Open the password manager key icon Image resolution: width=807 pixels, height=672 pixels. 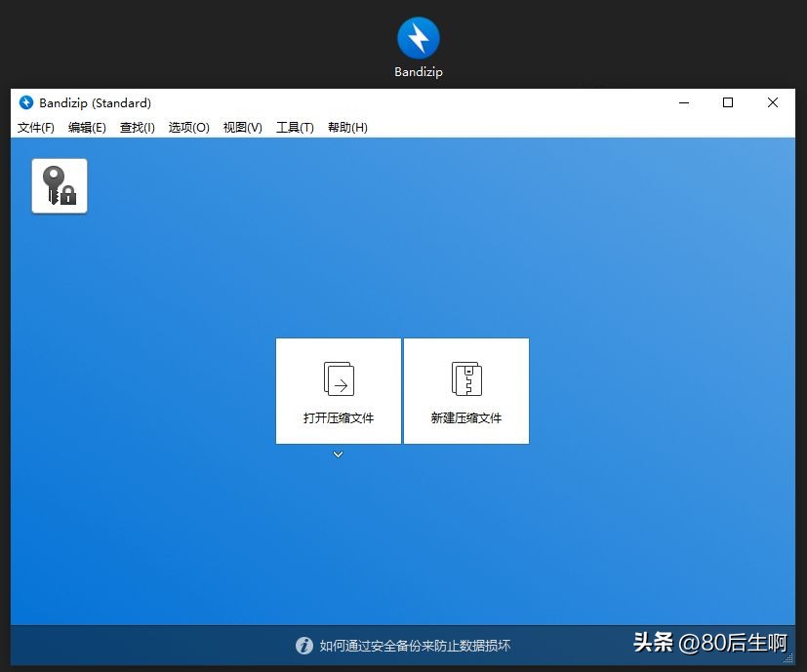tap(59, 183)
